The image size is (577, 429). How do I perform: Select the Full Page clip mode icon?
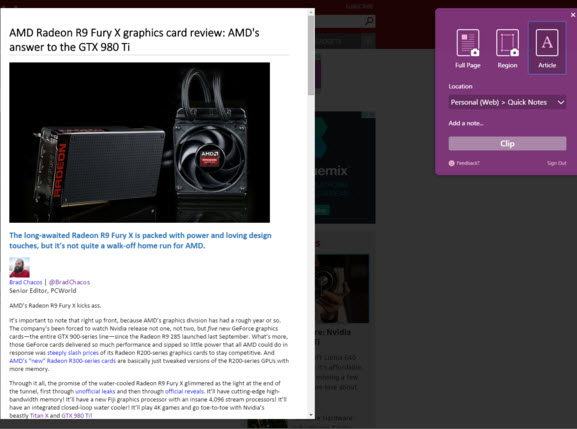(468, 43)
